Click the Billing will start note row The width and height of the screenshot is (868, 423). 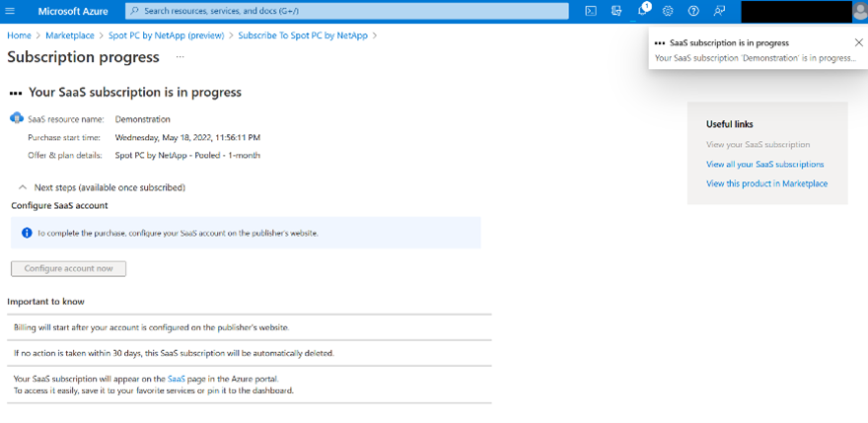(x=250, y=327)
